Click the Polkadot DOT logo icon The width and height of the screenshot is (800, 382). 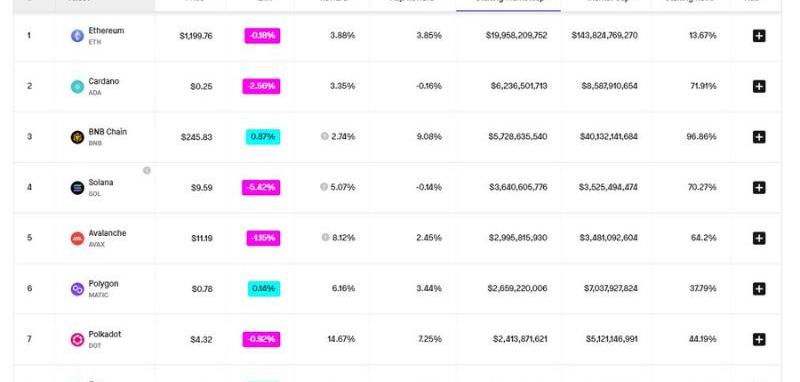pyautogui.click(x=77, y=340)
